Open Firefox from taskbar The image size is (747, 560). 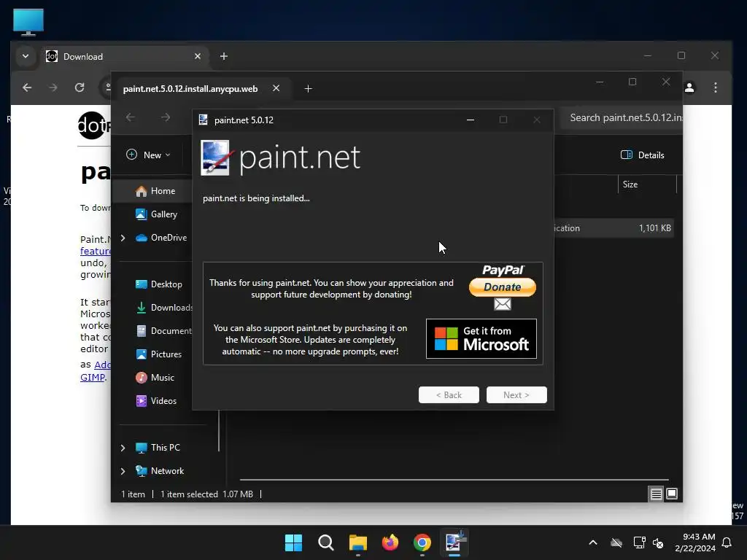pos(390,542)
